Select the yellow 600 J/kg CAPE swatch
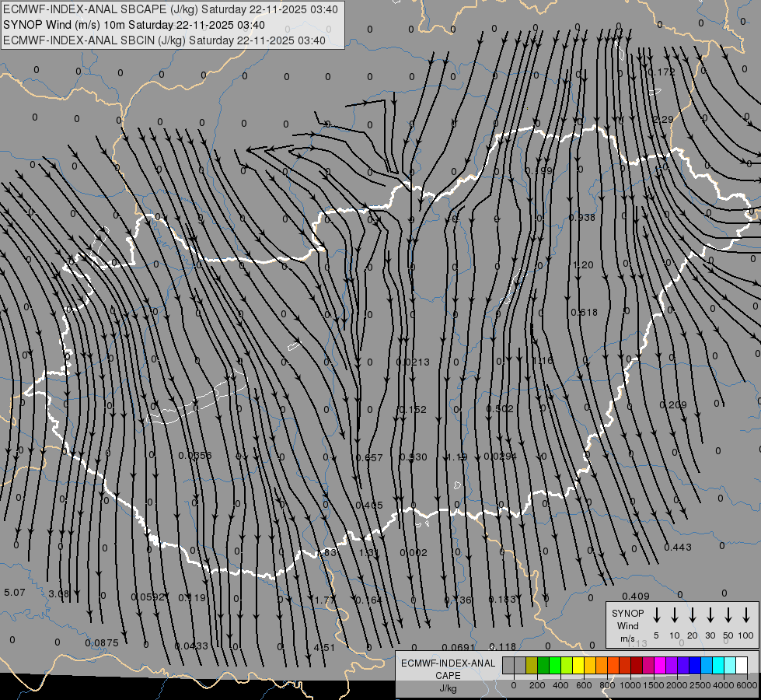The height and width of the screenshot is (700, 761). pos(578,665)
